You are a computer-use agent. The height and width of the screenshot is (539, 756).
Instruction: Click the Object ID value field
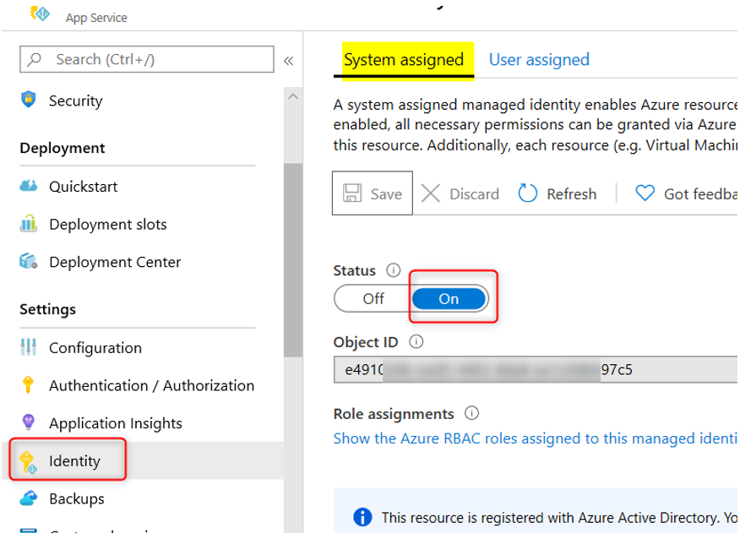(536, 369)
